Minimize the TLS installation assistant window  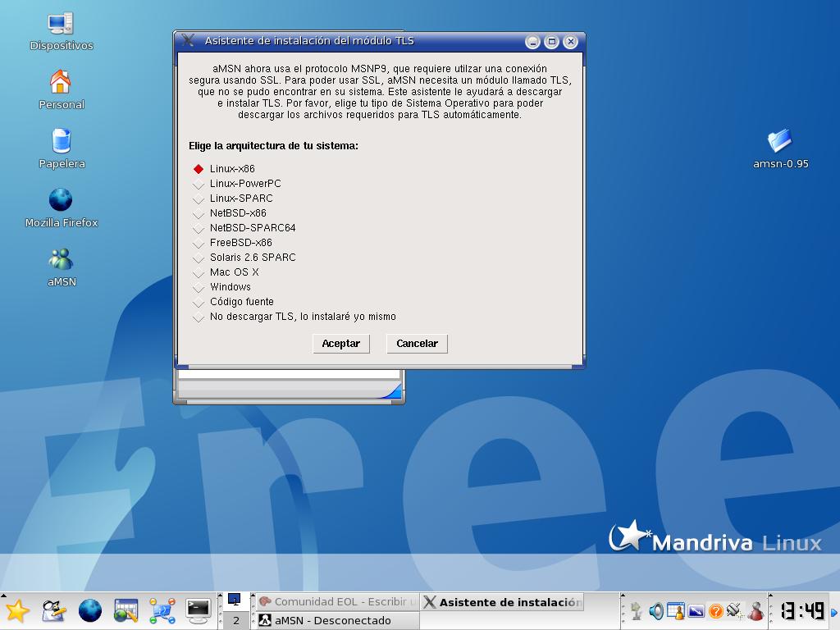point(532,42)
